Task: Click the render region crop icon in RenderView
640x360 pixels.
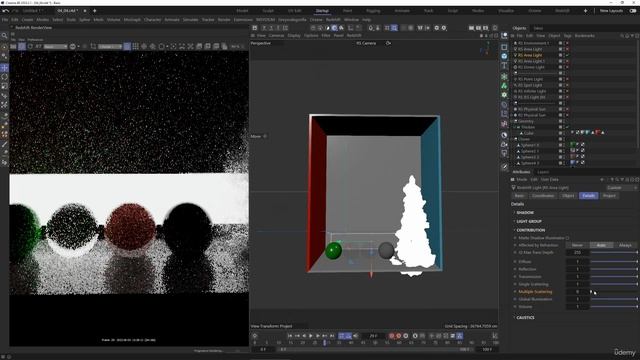Action: (93, 47)
